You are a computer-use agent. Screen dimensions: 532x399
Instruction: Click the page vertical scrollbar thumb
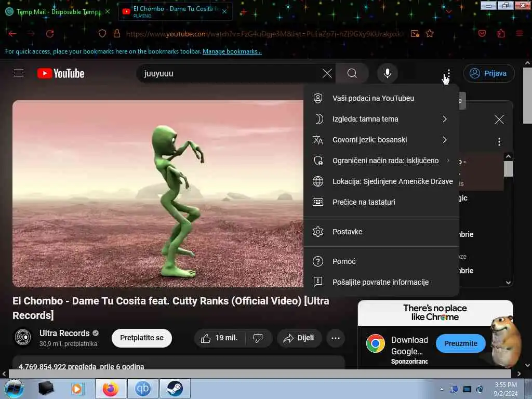click(x=527, y=96)
